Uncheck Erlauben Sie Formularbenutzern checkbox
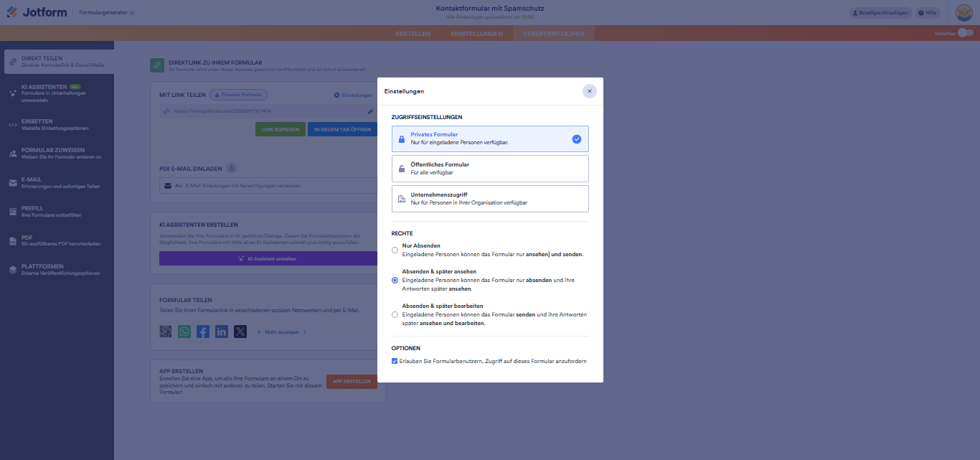980x460 pixels. 395,361
